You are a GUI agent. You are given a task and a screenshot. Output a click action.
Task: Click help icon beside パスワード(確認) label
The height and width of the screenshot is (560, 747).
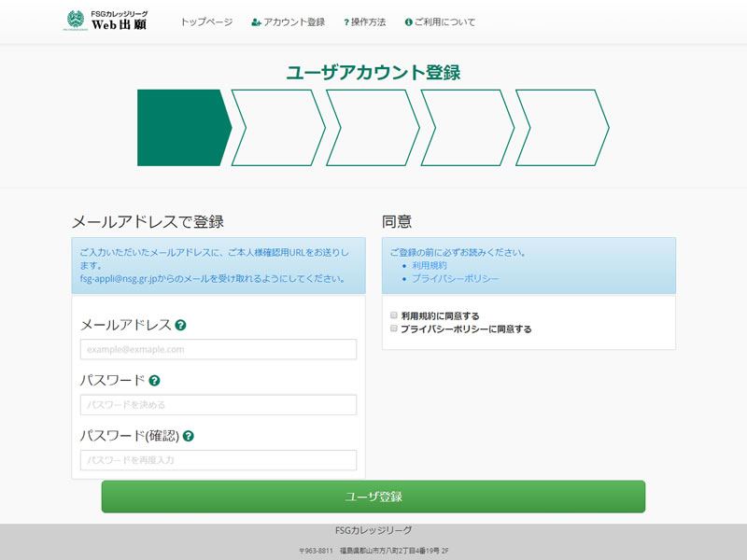point(189,436)
